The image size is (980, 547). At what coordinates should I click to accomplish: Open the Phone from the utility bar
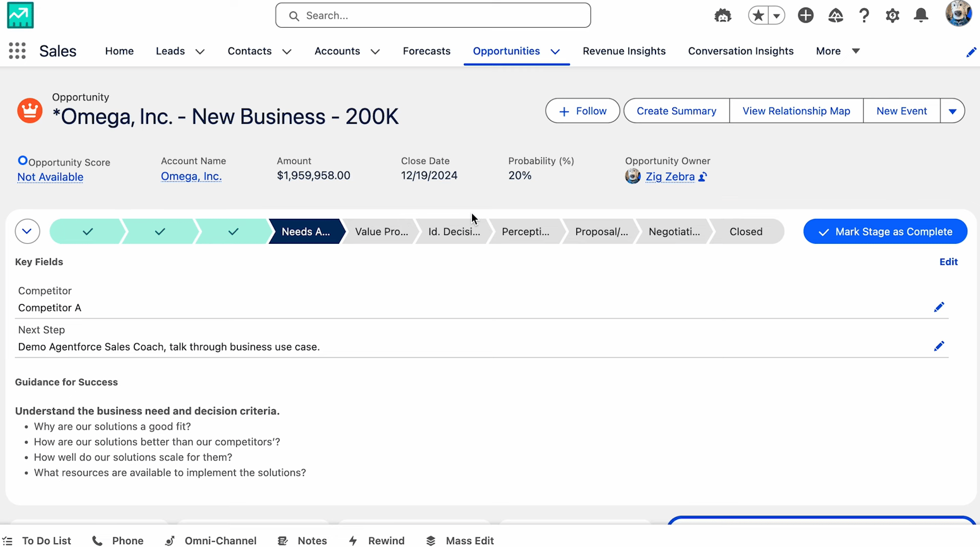pyautogui.click(x=118, y=540)
